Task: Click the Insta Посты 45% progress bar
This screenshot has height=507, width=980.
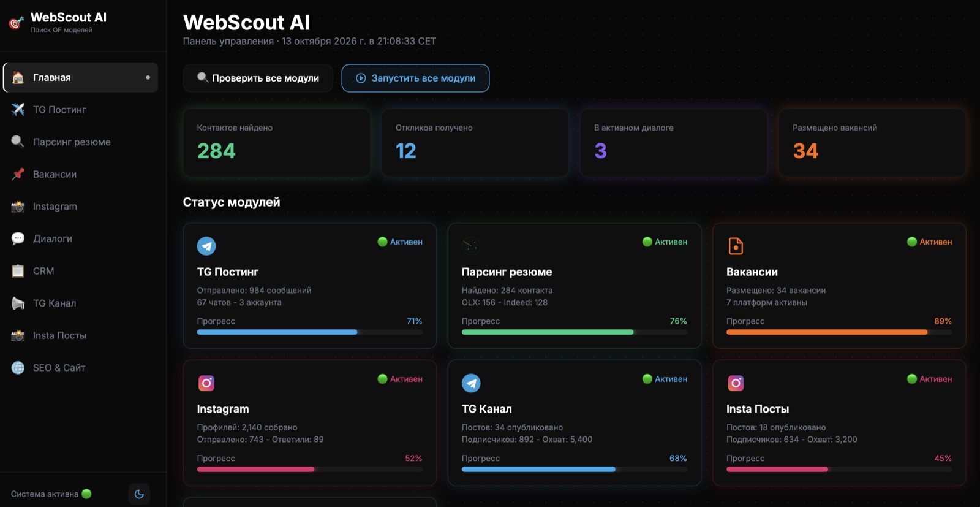Action: click(839, 470)
